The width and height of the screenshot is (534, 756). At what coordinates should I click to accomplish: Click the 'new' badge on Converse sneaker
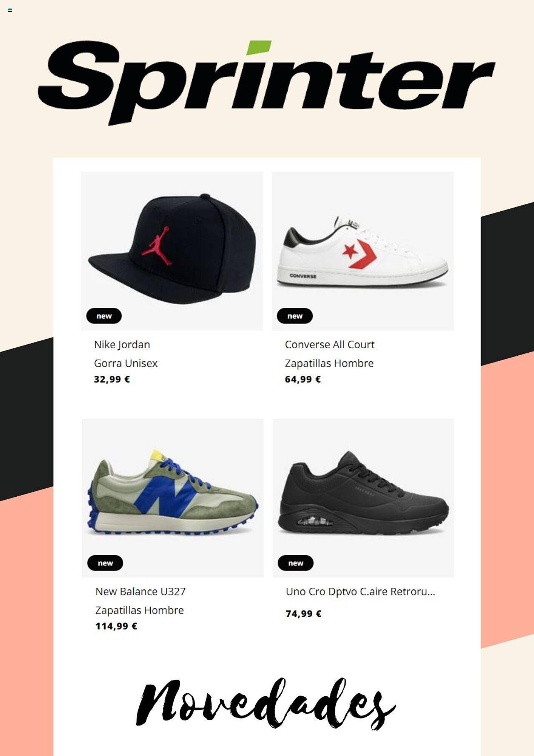coord(295,316)
